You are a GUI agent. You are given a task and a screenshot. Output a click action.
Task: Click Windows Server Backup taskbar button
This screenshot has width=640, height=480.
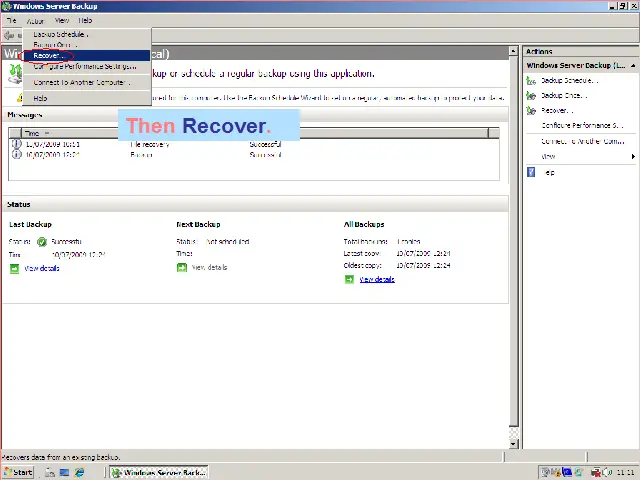coord(159,472)
